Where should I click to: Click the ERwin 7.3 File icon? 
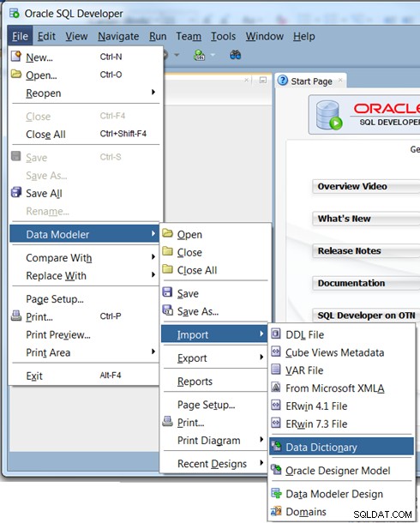click(276, 423)
